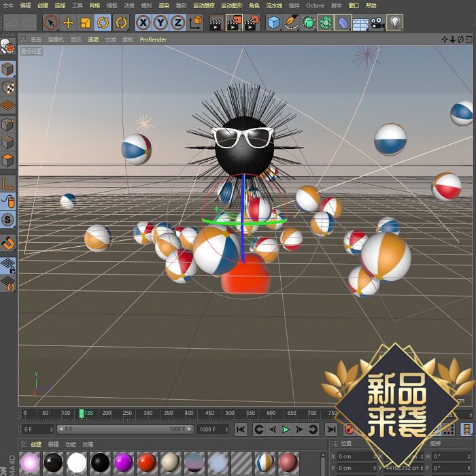This screenshot has width=476, height=476.
Task: Select the Live Selection arrow tool
Action: click(x=51, y=22)
